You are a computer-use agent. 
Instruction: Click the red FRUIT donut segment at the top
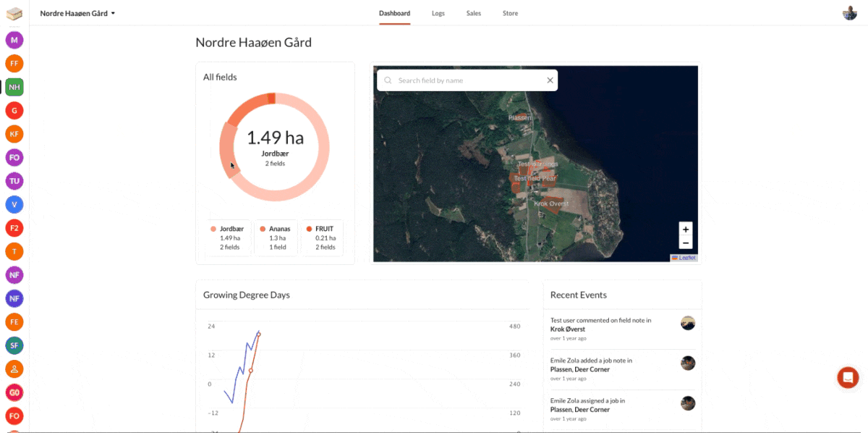point(271,98)
